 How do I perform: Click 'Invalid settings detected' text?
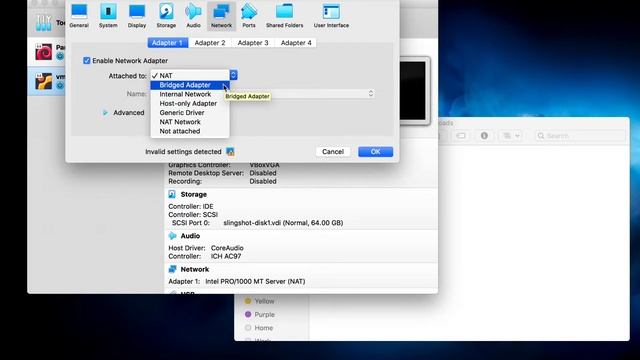[x=183, y=152]
